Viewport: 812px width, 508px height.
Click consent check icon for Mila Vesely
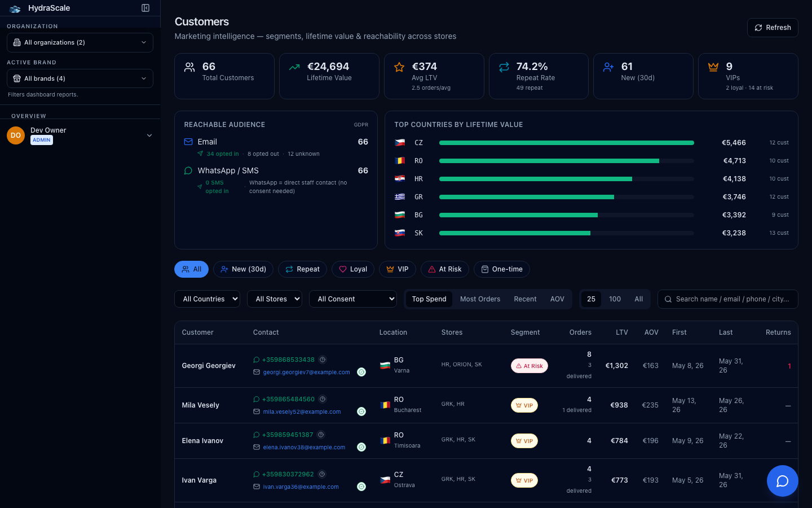(361, 411)
